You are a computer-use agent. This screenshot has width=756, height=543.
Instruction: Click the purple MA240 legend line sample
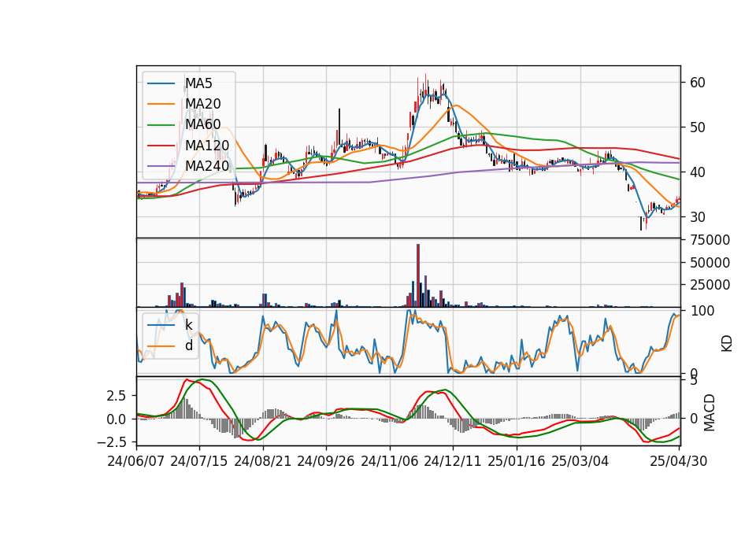pyautogui.click(x=161, y=166)
